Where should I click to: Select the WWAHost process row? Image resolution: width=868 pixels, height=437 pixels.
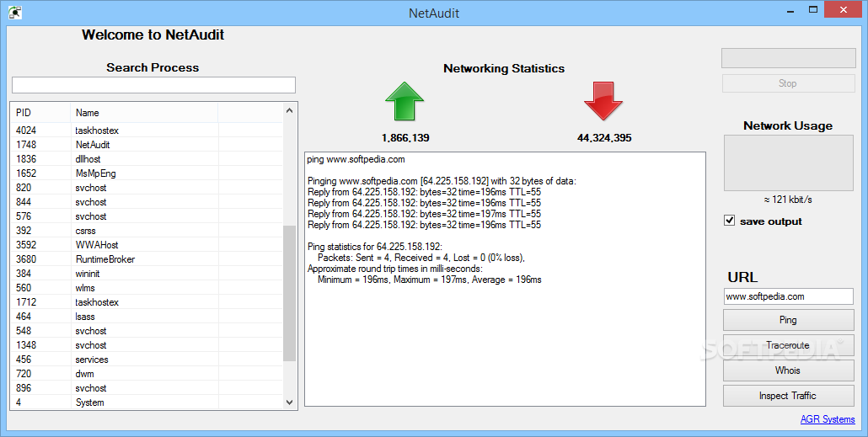147,245
